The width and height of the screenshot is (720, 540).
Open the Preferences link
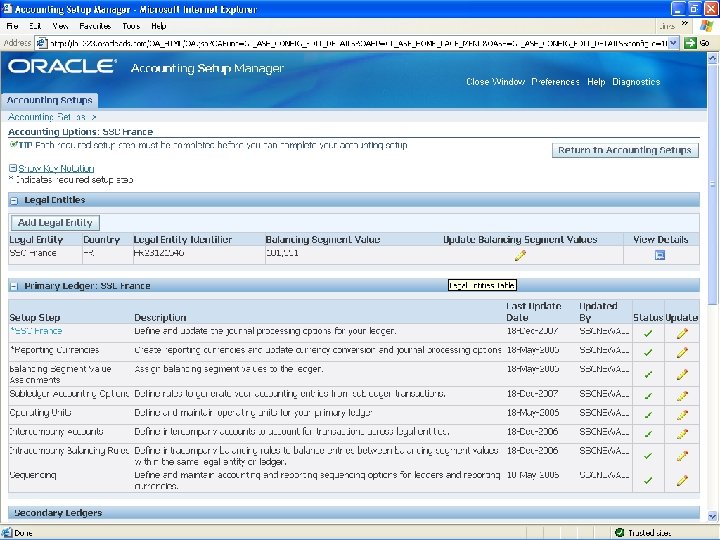pyautogui.click(x=555, y=82)
